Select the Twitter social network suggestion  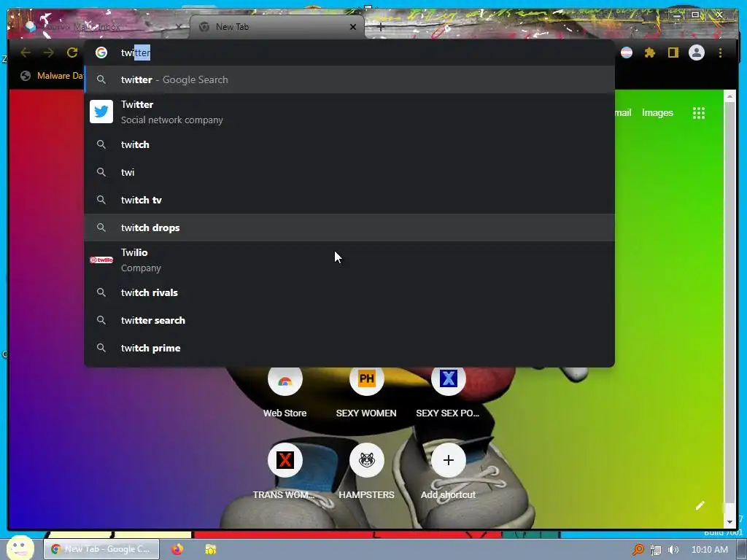click(x=349, y=112)
